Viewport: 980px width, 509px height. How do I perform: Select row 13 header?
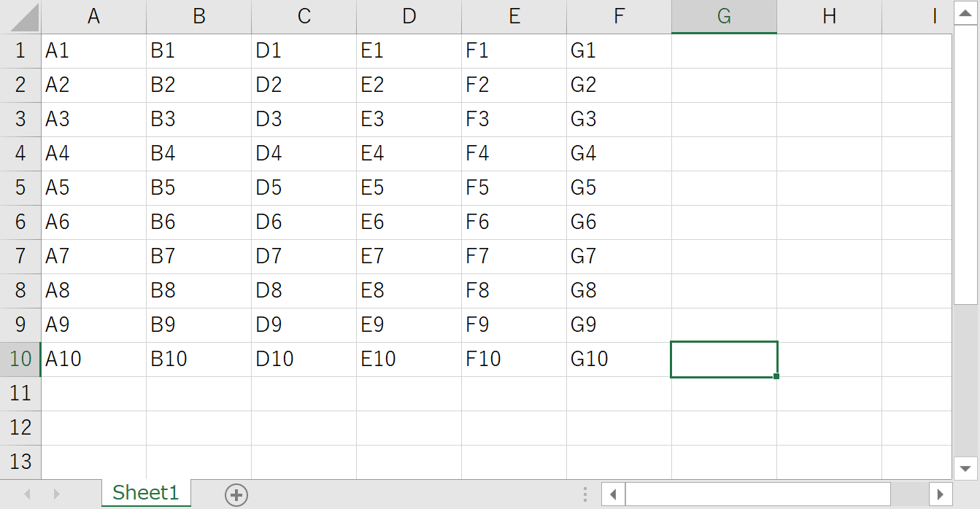pyautogui.click(x=20, y=462)
